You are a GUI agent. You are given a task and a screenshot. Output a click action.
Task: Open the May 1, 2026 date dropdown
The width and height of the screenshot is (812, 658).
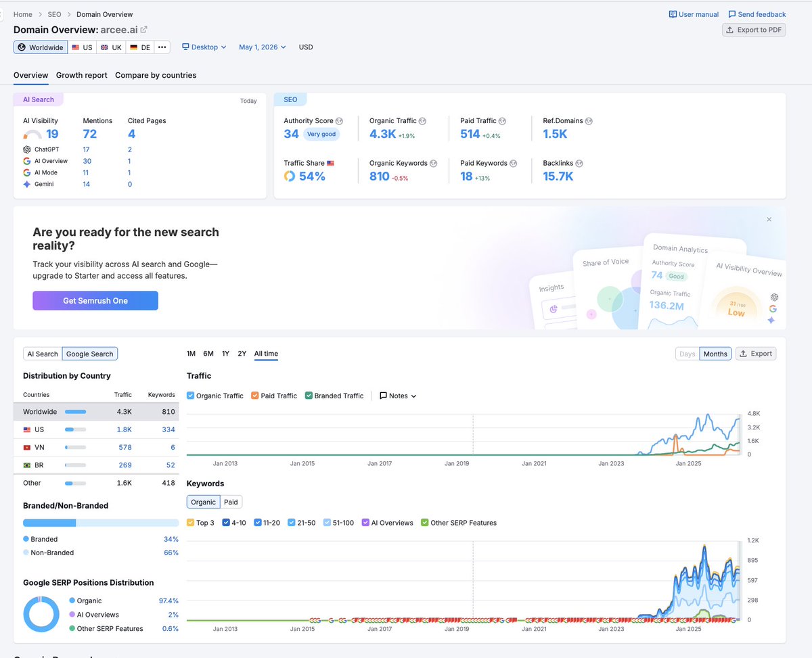[263, 47]
